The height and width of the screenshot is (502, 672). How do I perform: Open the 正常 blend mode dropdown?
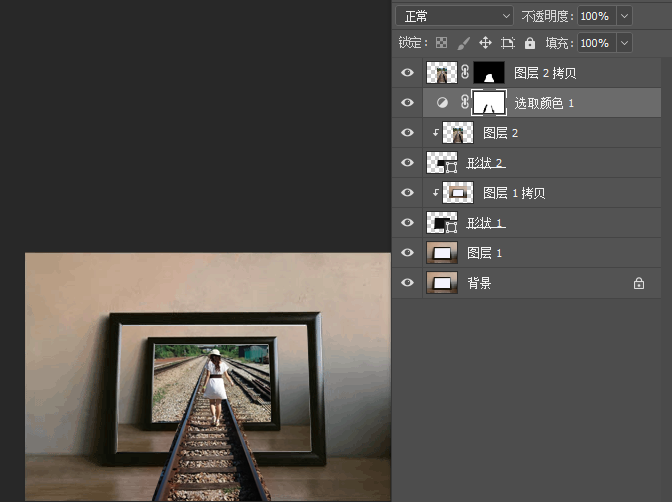(x=454, y=16)
